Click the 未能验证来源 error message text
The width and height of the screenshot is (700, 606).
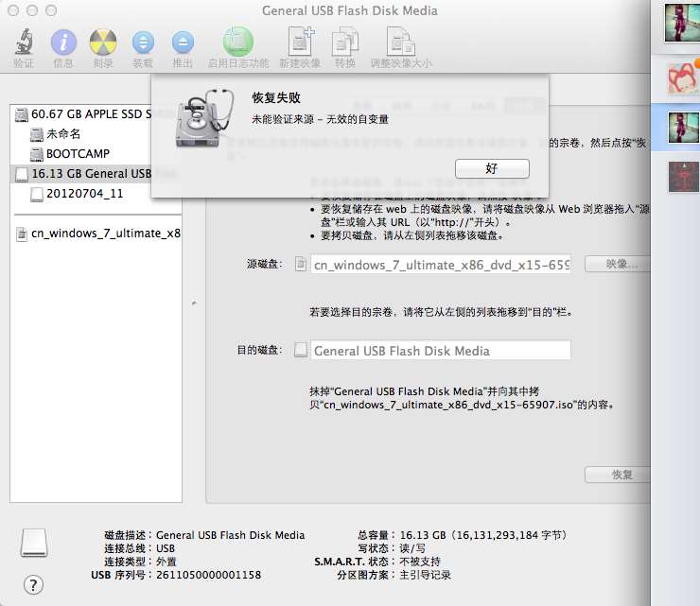click(x=320, y=119)
